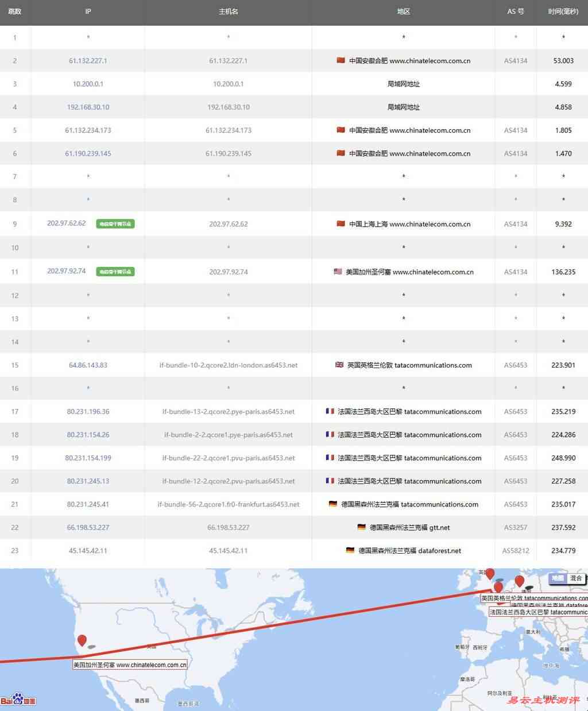Click time value 53.003
Screen dimensions: 588x711
(563, 60)
